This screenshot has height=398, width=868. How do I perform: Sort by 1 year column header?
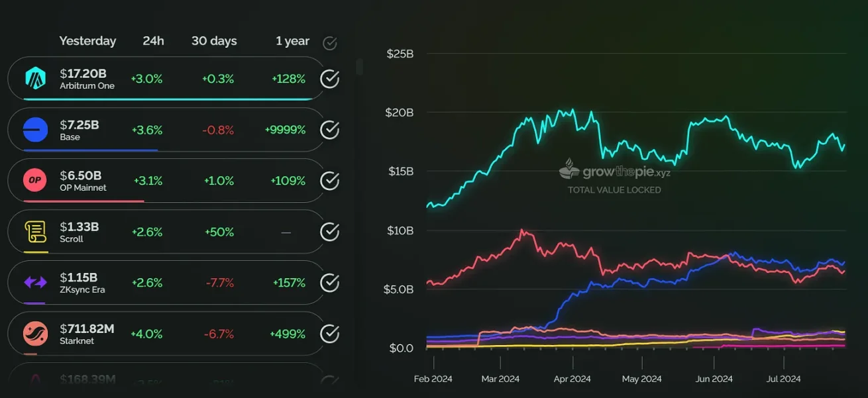click(292, 41)
